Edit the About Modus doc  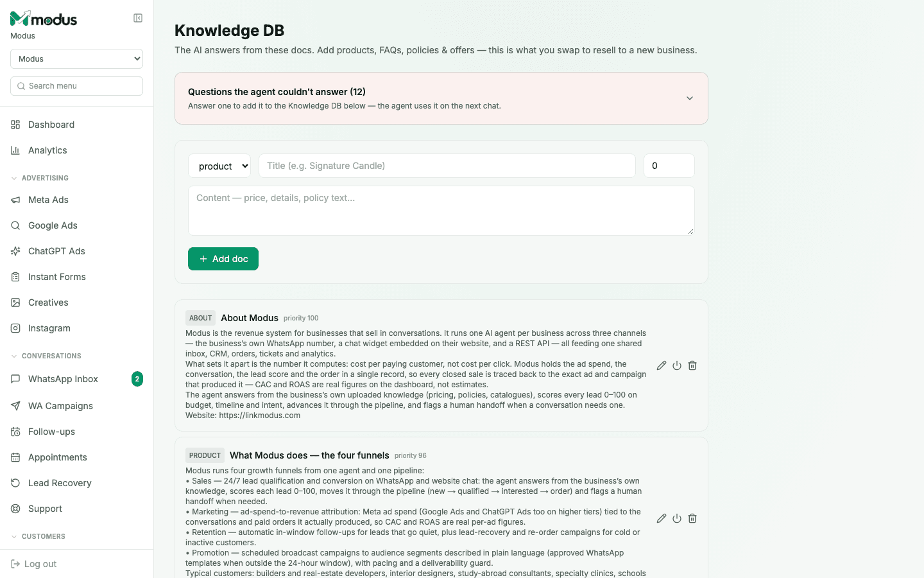(662, 365)
